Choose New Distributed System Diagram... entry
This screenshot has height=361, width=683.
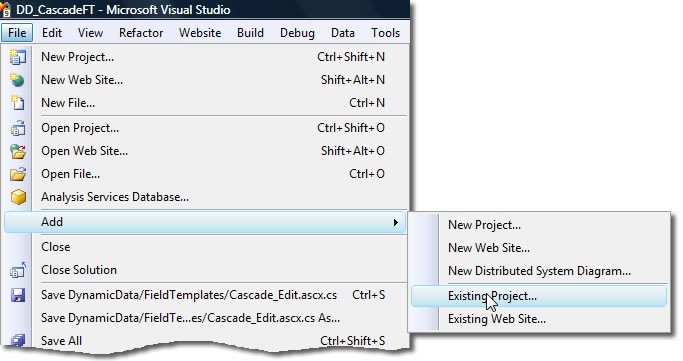point(539,271)
